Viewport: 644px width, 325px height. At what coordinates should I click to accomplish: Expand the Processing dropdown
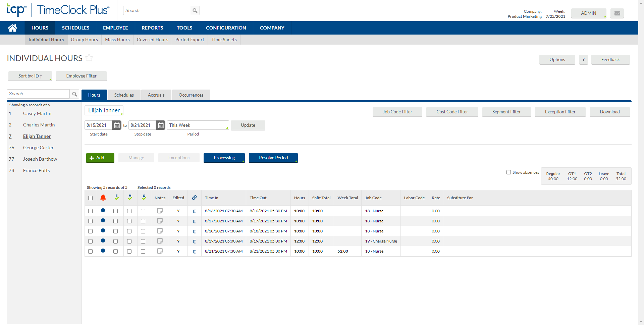click(x=224, y=158)
